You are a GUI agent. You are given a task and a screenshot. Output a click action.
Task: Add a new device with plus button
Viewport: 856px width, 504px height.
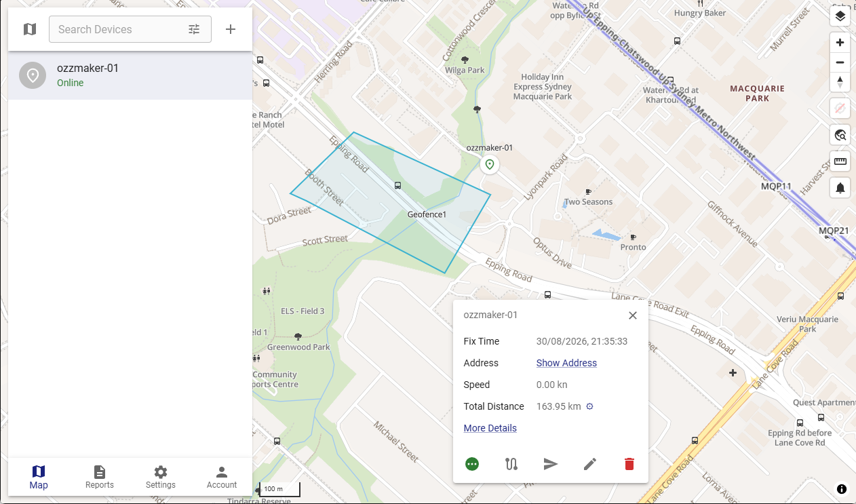[x=231, y=29]
